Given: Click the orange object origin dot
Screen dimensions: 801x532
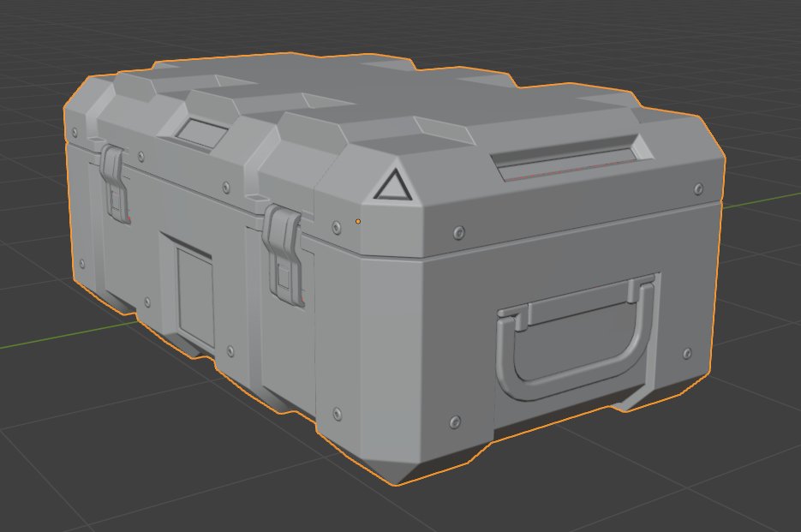Looking at the screenshot, I should click(x=357, y=220).
